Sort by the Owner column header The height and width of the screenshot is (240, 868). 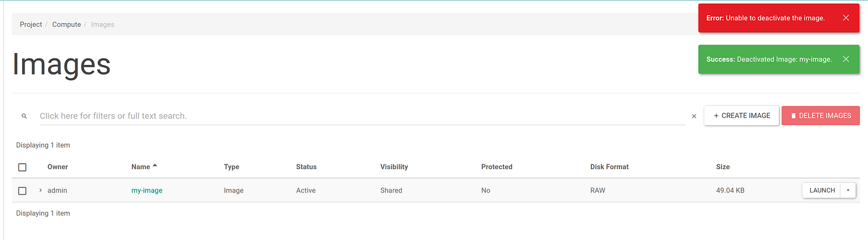pos(58,167)
